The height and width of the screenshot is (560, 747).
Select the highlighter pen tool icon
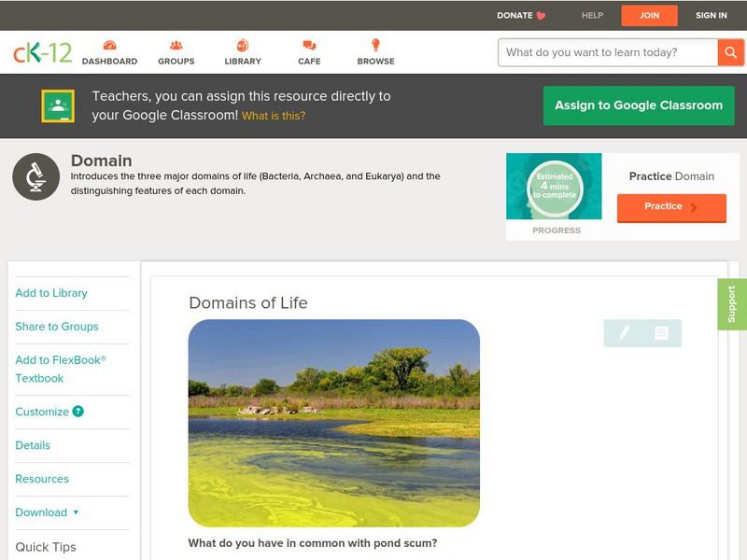click(624, 333)
